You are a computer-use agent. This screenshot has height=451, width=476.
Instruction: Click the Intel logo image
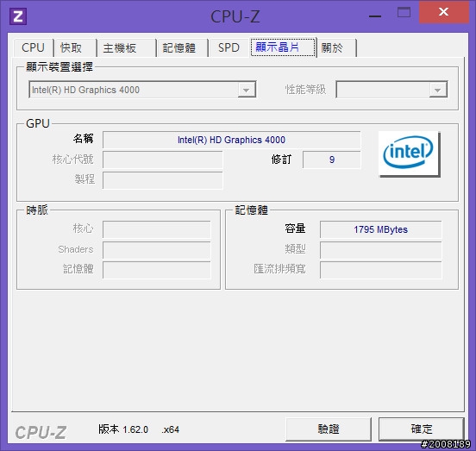(409, 153)
